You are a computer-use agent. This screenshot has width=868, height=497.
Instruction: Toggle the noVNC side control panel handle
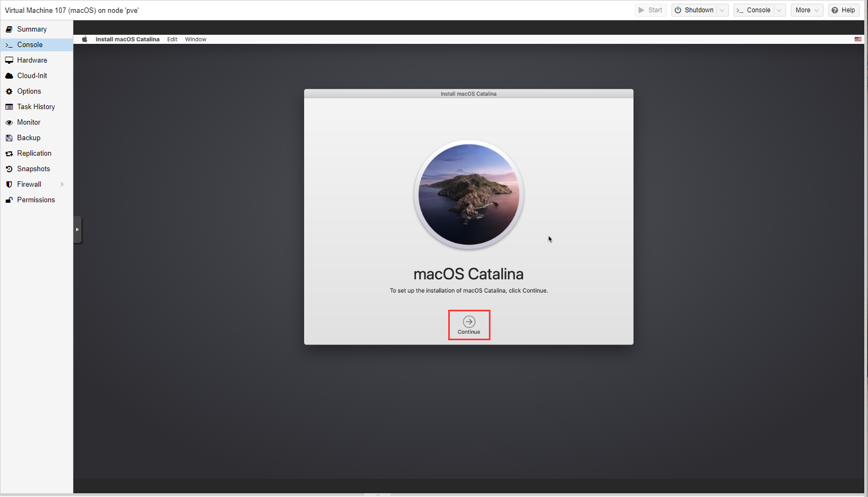click(x=77, y=230)
